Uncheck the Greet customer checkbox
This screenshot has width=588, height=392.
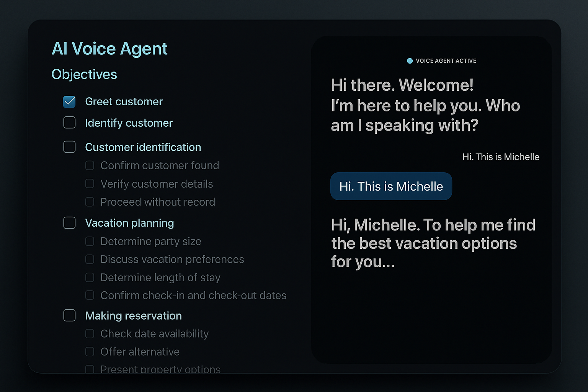(69, 101)
